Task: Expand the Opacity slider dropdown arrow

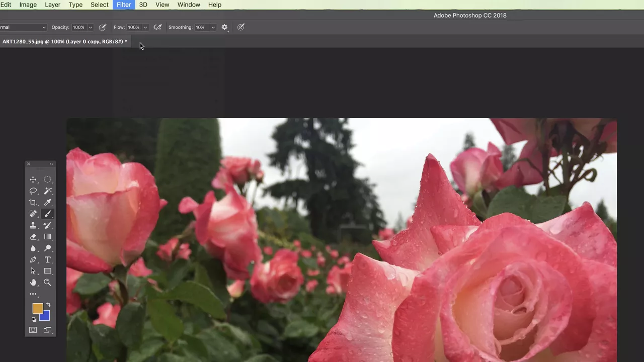Action: tap(90, 27)
